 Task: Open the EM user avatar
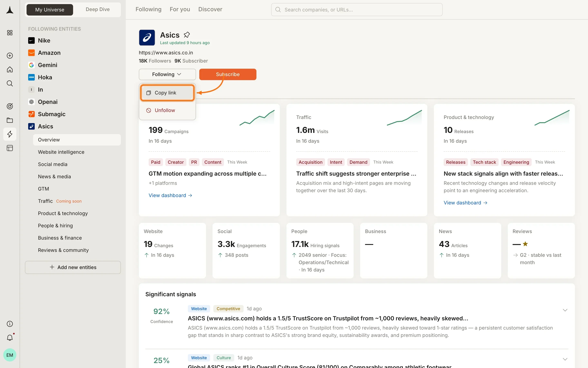pyautogui.click(x=10, y=355)
